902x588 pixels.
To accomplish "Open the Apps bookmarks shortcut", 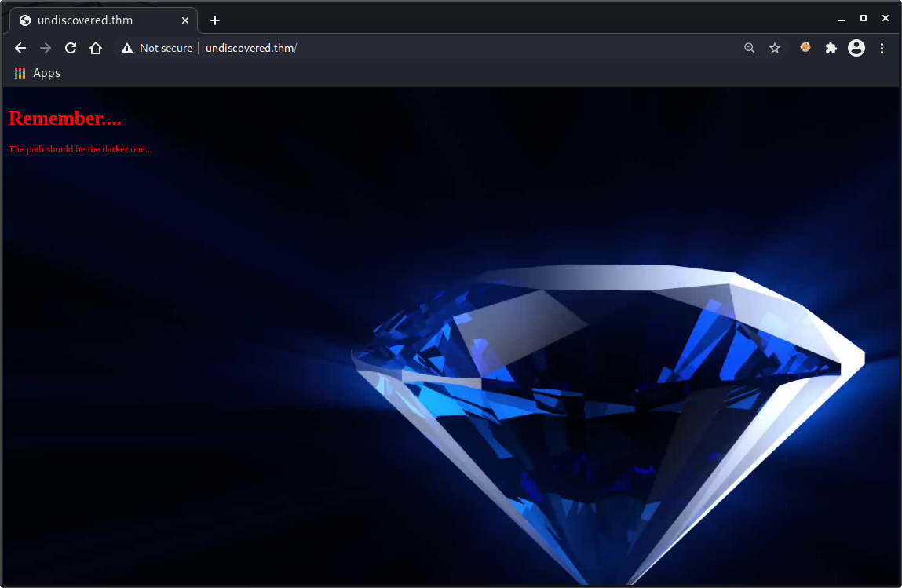I will pos(38,73).
